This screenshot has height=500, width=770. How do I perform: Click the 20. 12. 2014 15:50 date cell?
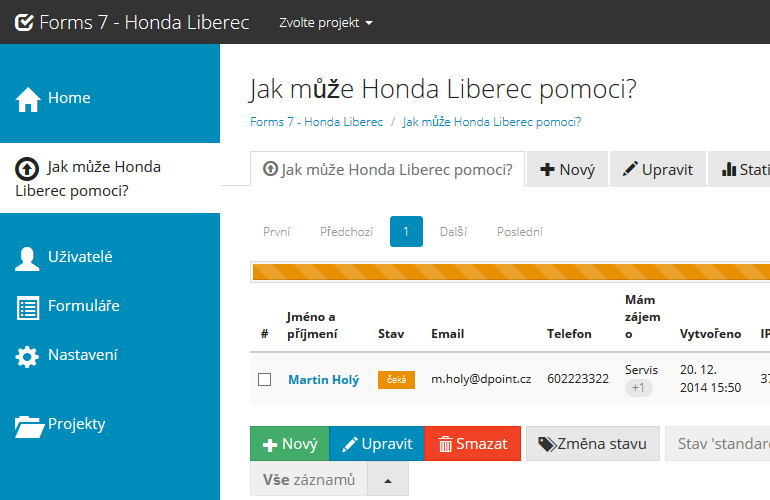pos(710,379)
